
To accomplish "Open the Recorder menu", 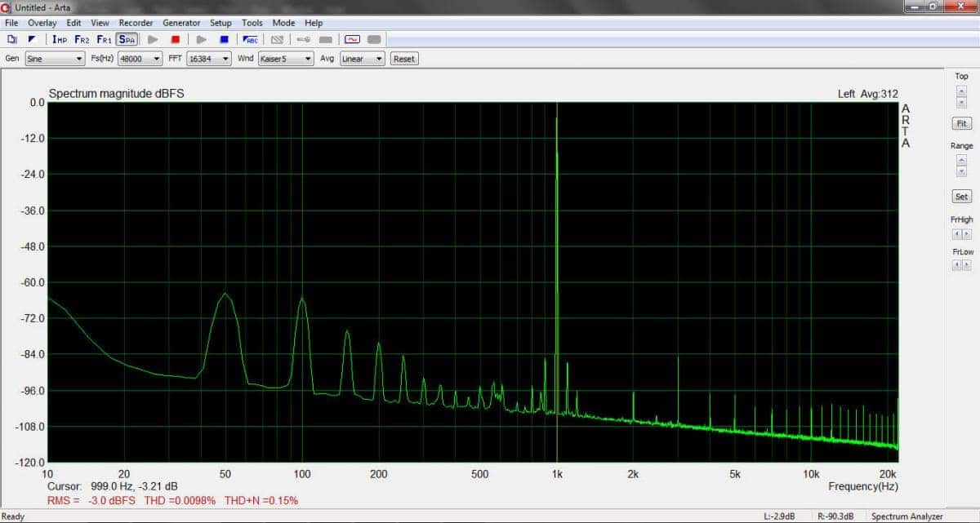I will pos(136,23).
